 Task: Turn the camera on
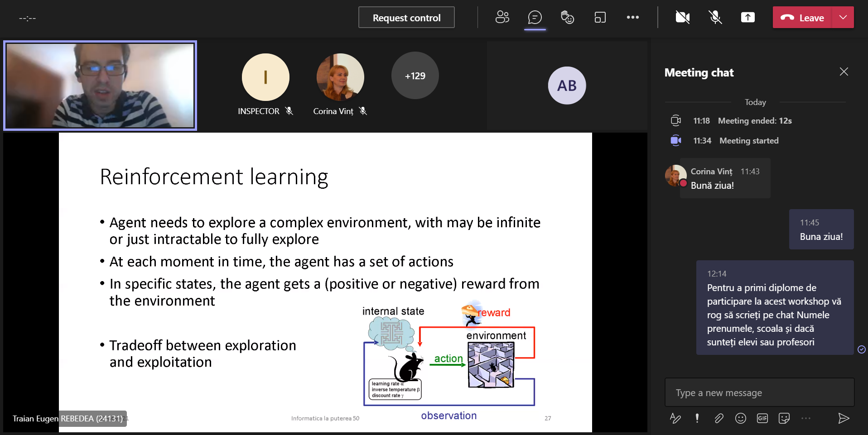click(x=682, y=18)
